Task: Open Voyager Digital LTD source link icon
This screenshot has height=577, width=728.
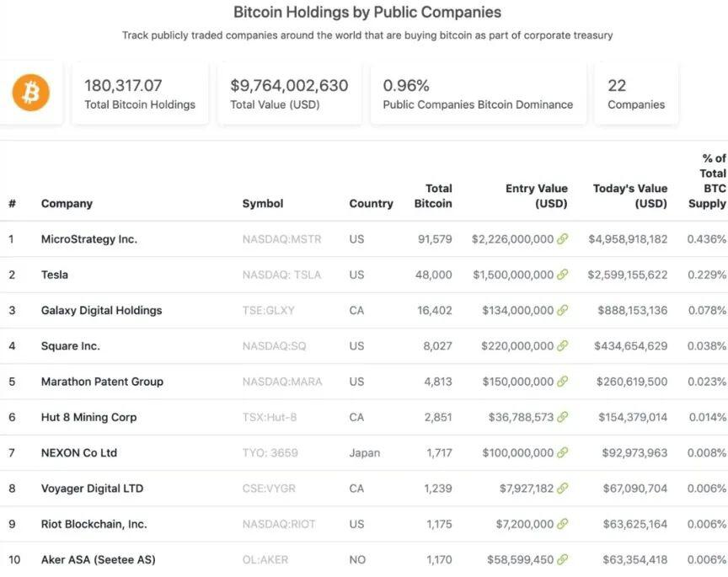Action: click(x=562, y=489)
